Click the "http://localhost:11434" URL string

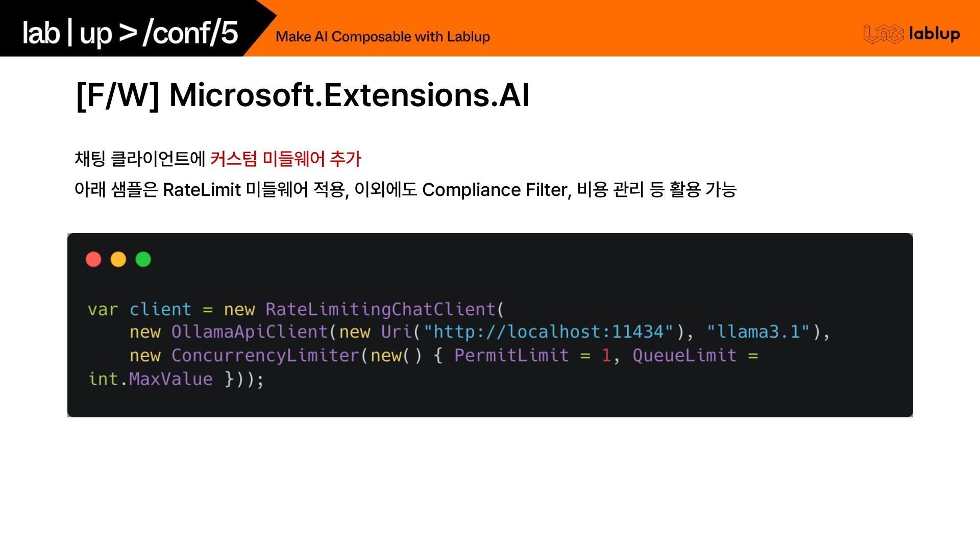point(548,332)
